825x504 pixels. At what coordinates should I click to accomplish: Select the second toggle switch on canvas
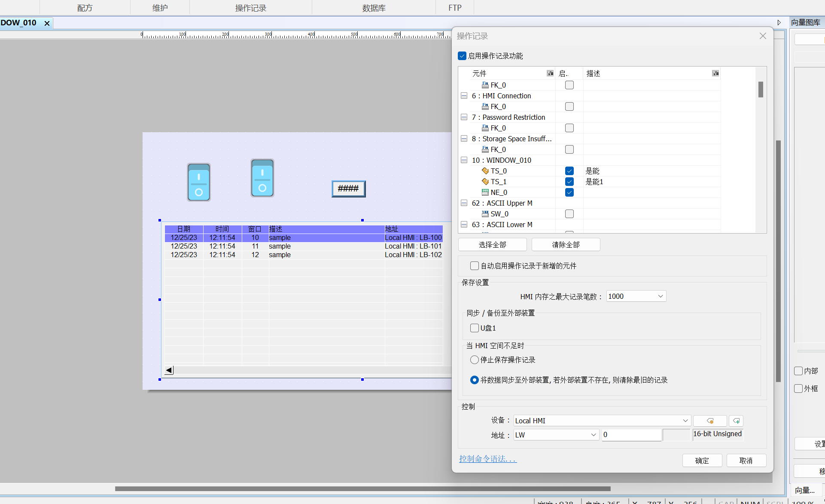click(x=262, y=178)
